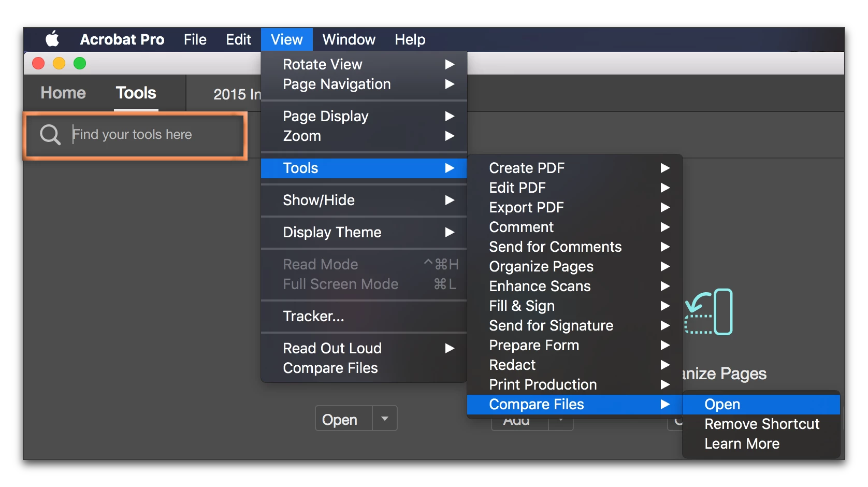Image resolution: width=868 pixels, height=487 pixels.
Task: Expand the Rotate View submenu
Action: (x=364, y=64)
